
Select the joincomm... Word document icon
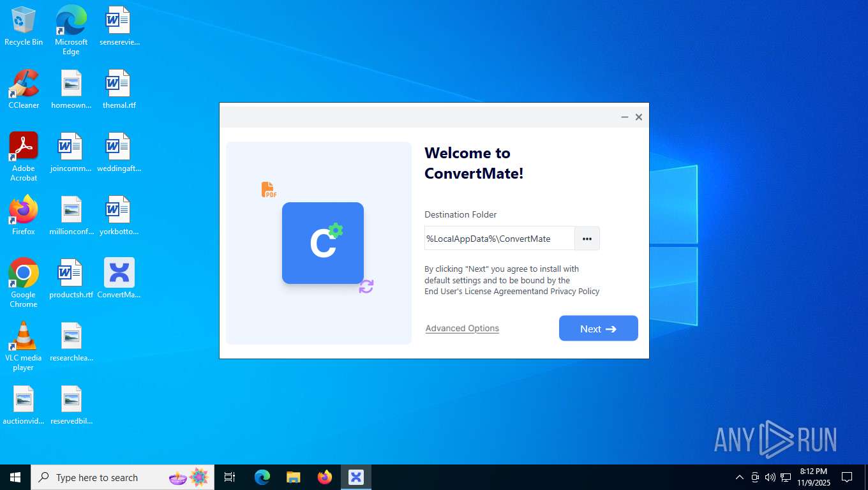coord(71,152)
